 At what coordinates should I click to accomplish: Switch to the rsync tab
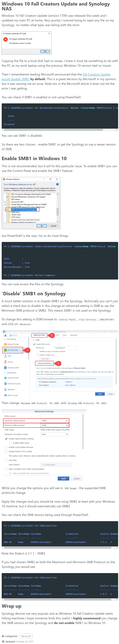click(x=65, y=335)
